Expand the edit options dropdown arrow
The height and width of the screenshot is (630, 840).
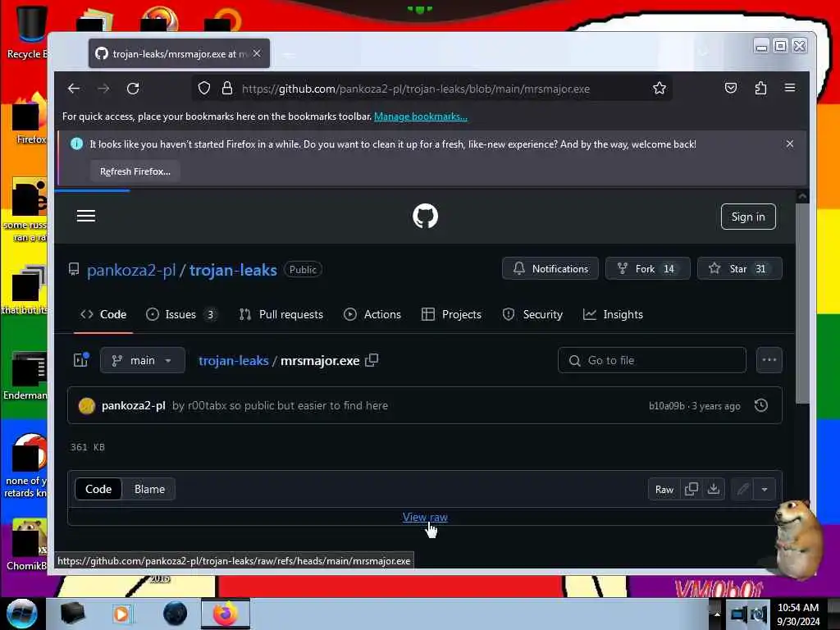[765, 489]
